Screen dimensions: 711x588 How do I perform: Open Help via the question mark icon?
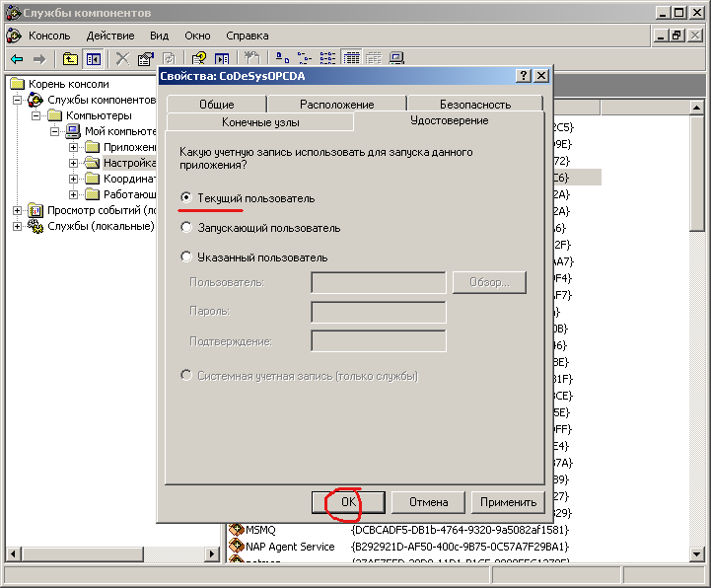coord(198,59)
